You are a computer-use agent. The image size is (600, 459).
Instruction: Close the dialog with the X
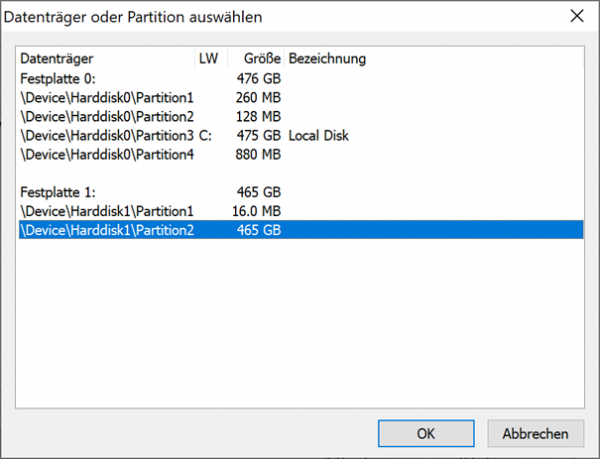[x=577, y=16]
